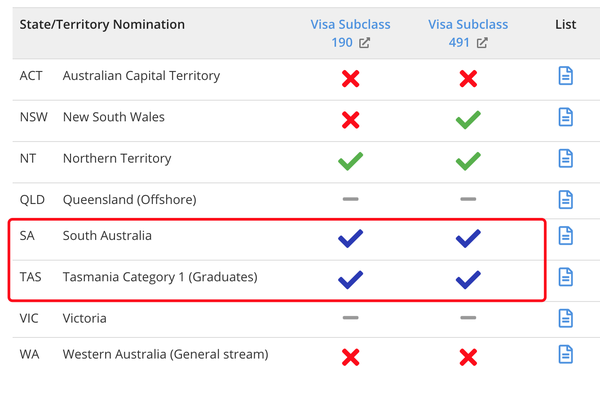Image resolution: width=600 pixels, height=399 pixels.
Task: Select the Western Australia (General stream) row label
Action: tap(165, 354)
